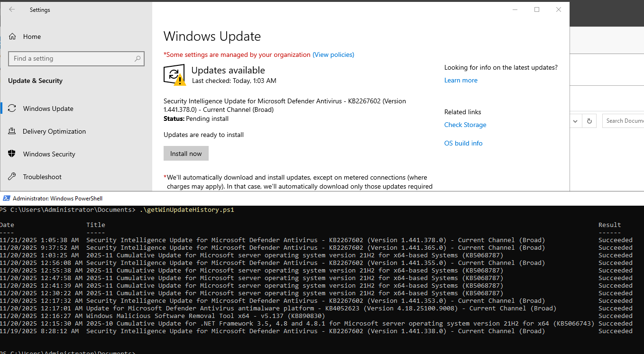Viewport: 644px width, 354px height.
Task: Click 'Last checked: Today, 1:03 AM' text
Action: pos(234,81)
